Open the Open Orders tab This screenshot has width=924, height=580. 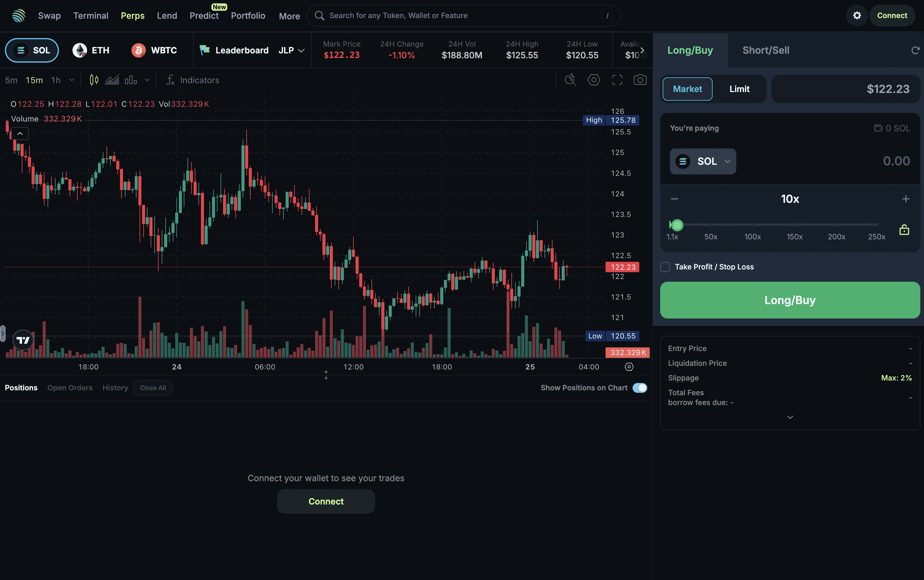(x=70, y=388)
